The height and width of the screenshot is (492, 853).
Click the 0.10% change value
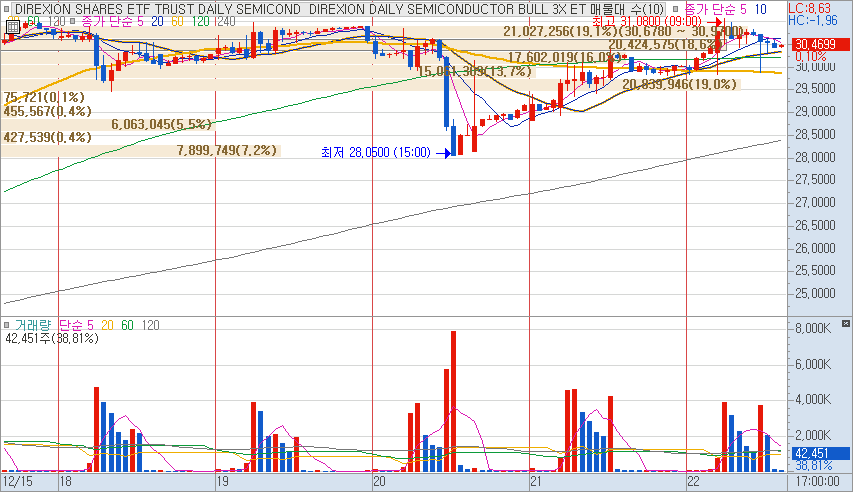click(x=810, y=57)
